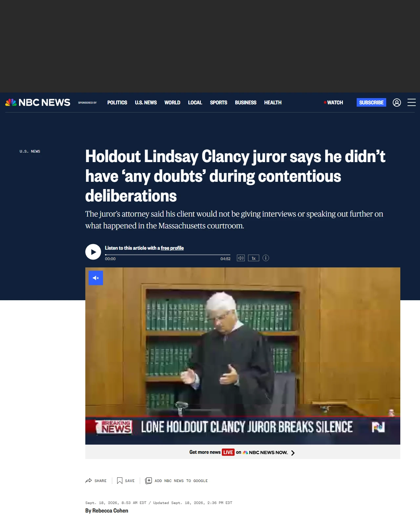420x525 pixels.
Task: Click the Save bookmark icon
Action: coord(120,481)
